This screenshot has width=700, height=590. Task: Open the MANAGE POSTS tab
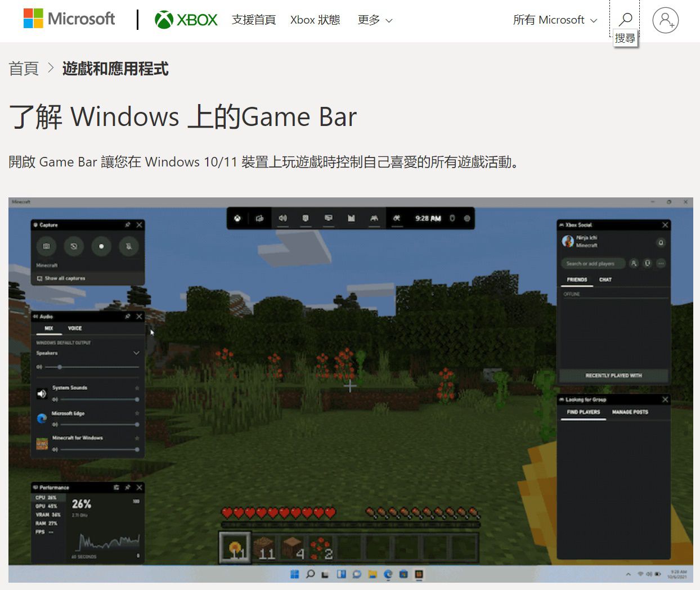coord(630,412)
